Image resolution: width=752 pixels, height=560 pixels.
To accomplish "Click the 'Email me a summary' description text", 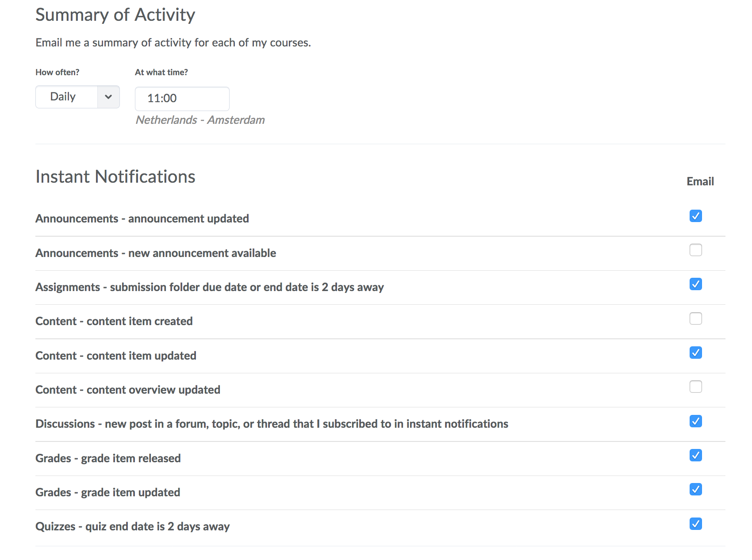I will [x=173, y=42].
